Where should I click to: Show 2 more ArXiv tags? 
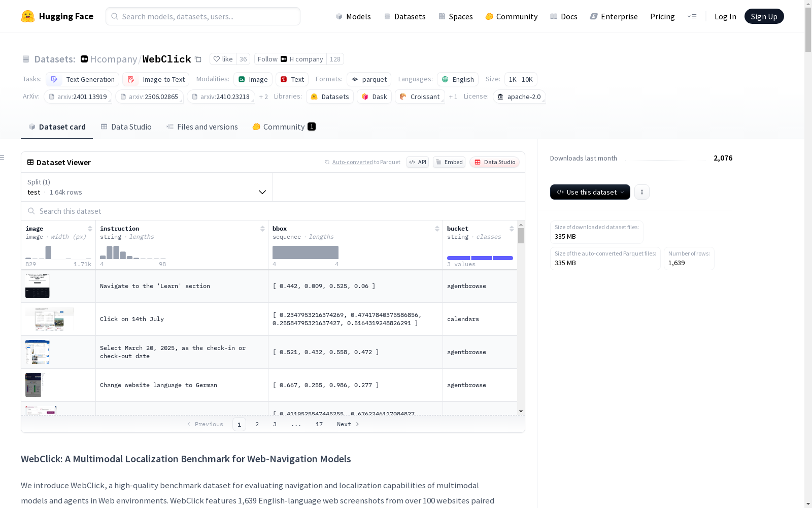263,97
